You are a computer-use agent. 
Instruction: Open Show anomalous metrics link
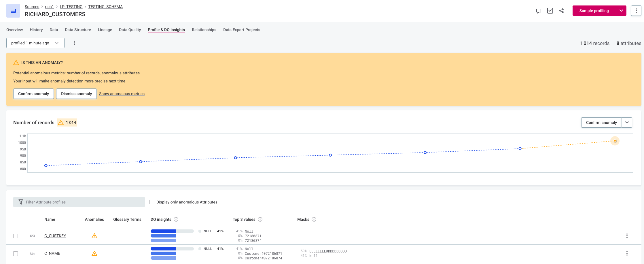point(122,94)
